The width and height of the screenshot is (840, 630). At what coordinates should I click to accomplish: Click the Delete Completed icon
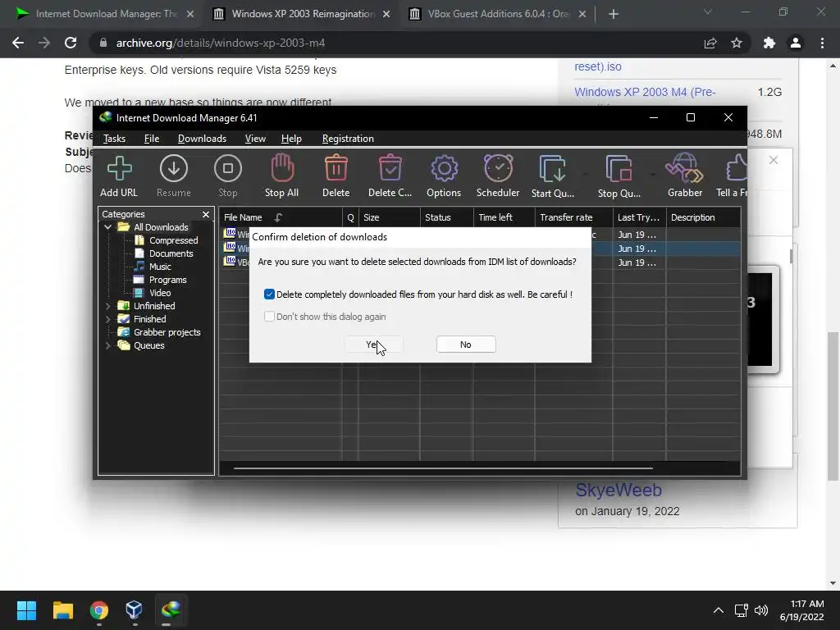point(390,168)
